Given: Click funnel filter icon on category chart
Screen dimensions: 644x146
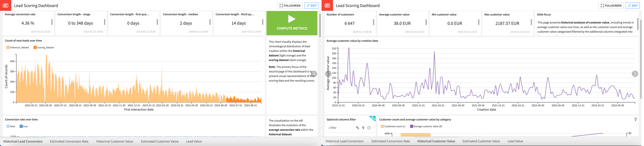Looking at the screenshot, I should click(x=636, y=119).
